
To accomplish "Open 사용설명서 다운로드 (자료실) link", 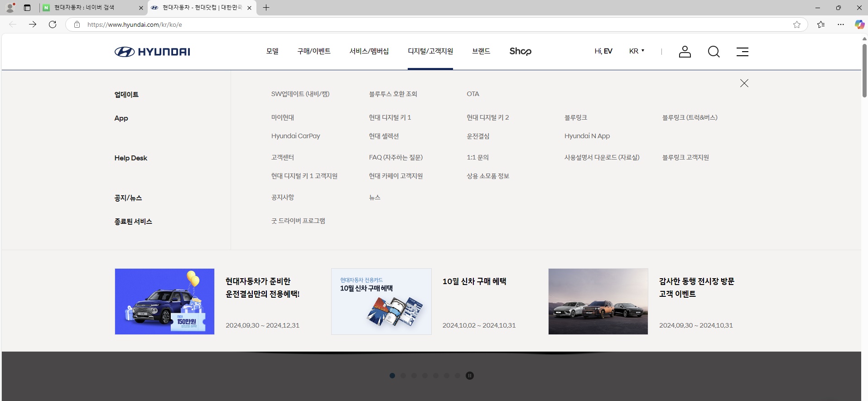I will pos(602,157).
